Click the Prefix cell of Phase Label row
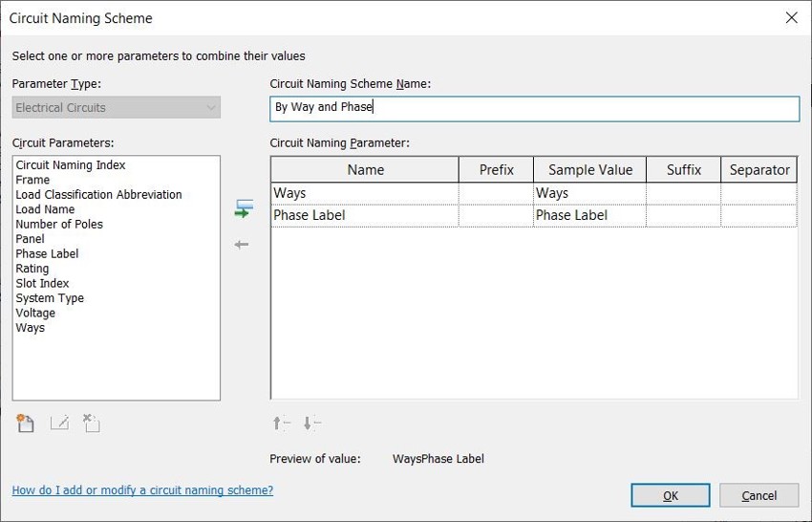Viewport: 812px width, 522px height. coord(496,215)
